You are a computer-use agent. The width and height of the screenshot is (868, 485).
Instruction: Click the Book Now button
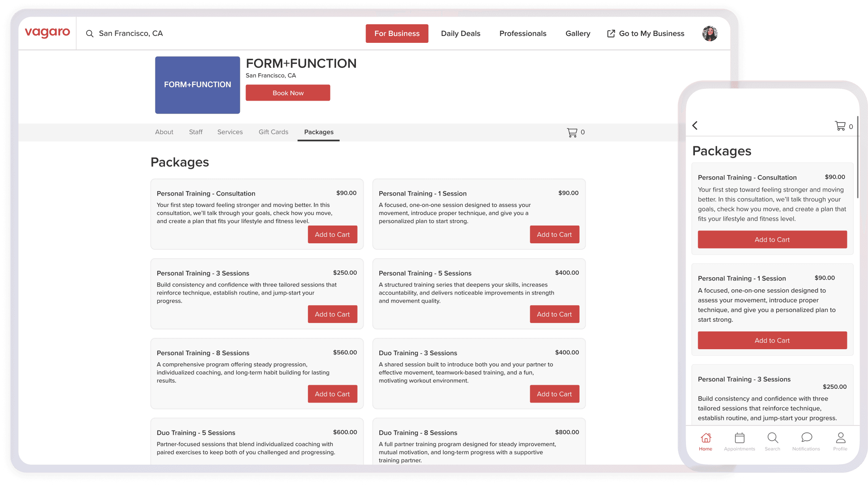(x=288, y=93)
